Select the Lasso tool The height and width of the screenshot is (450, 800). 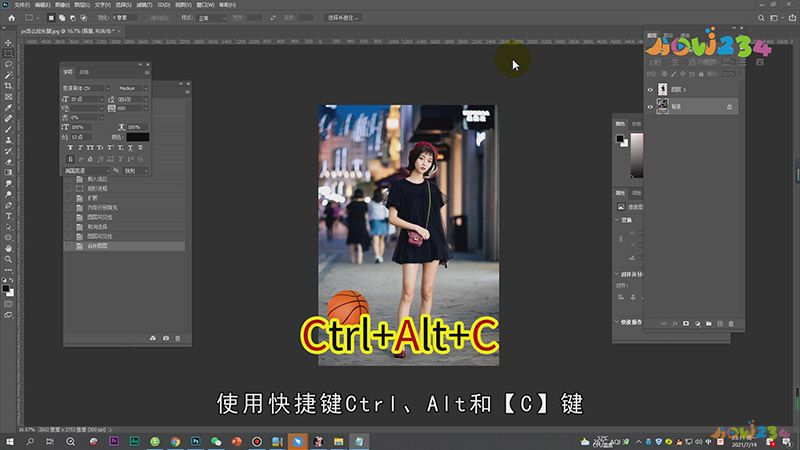point(8,64)
